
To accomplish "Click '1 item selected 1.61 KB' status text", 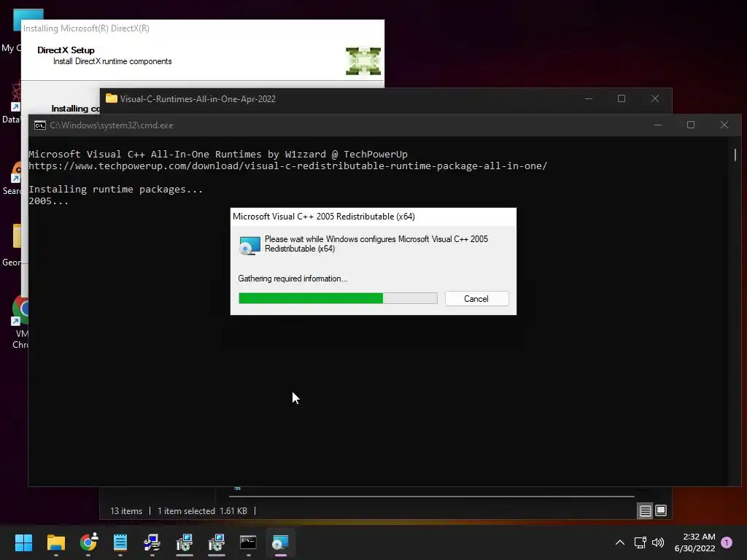I will click(x=203, y=511).
